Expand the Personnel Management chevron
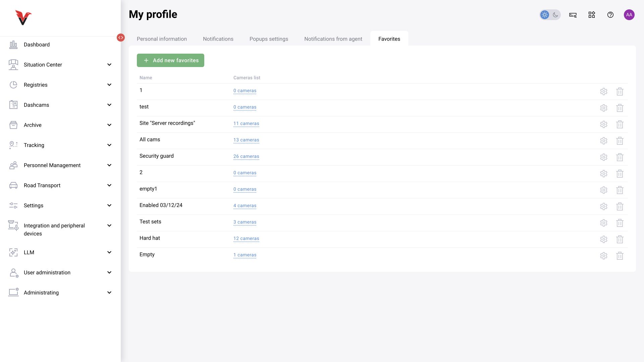Screen dimensions: 644x362 point(109,165)
